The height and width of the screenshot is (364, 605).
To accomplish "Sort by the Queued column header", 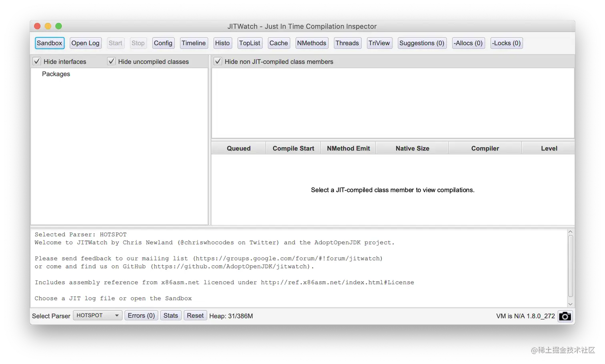I will [x=238, y=148].
